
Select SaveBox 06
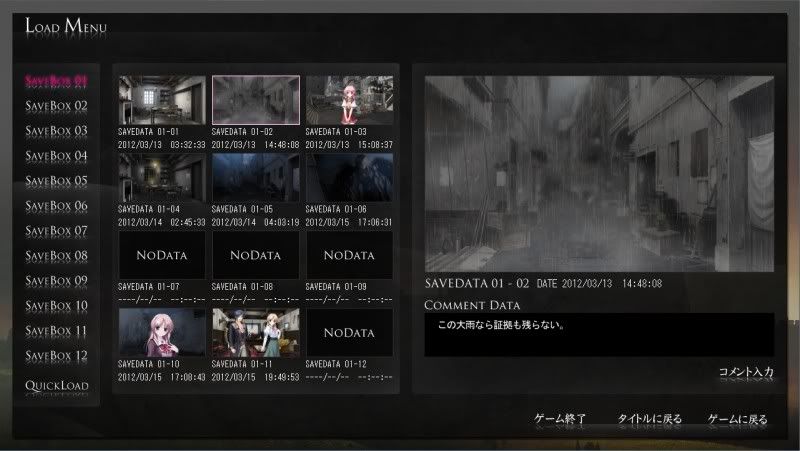click(x=56, y=206)
